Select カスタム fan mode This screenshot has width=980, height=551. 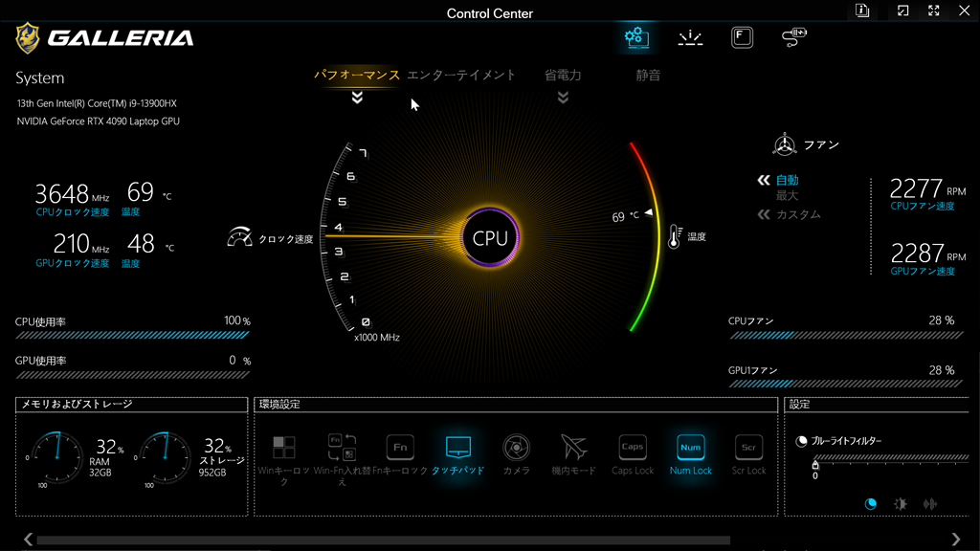[798, 214]
